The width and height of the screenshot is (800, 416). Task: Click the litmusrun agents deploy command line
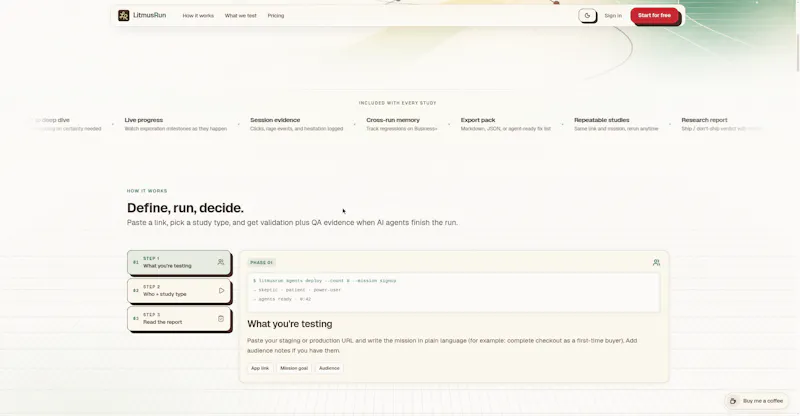point(324,281)
